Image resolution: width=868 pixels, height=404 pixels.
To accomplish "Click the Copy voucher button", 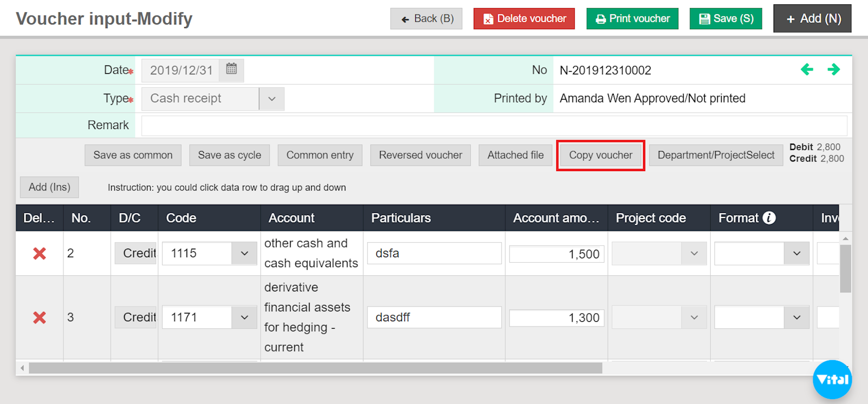I will tap(600, 155).
